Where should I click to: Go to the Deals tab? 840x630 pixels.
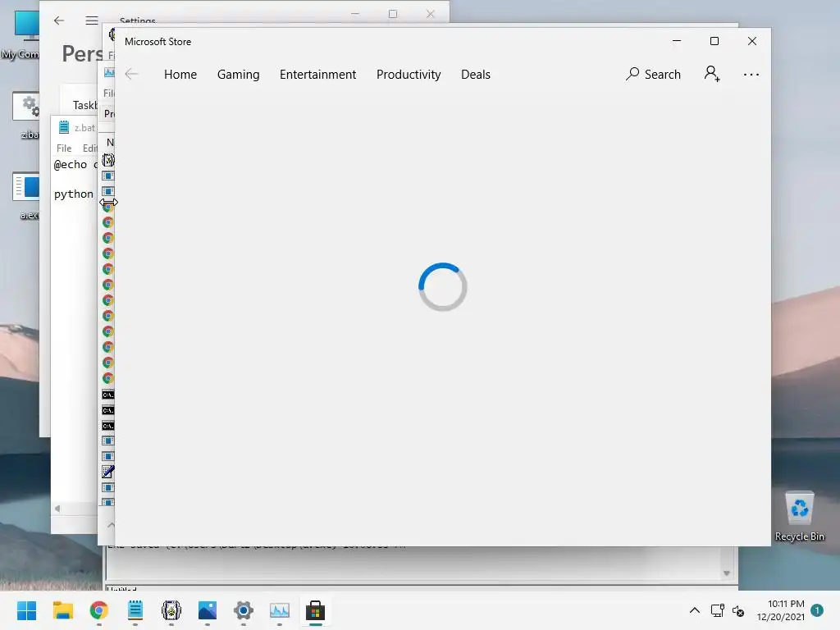coord(475,75)
